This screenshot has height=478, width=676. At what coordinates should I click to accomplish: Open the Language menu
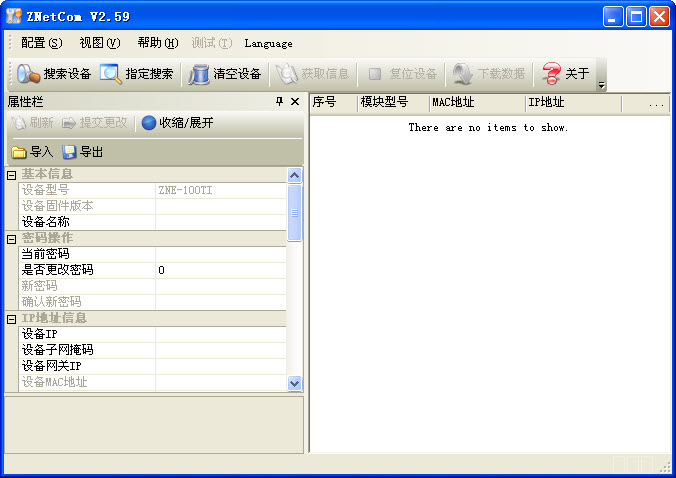(x=268, y=43)
